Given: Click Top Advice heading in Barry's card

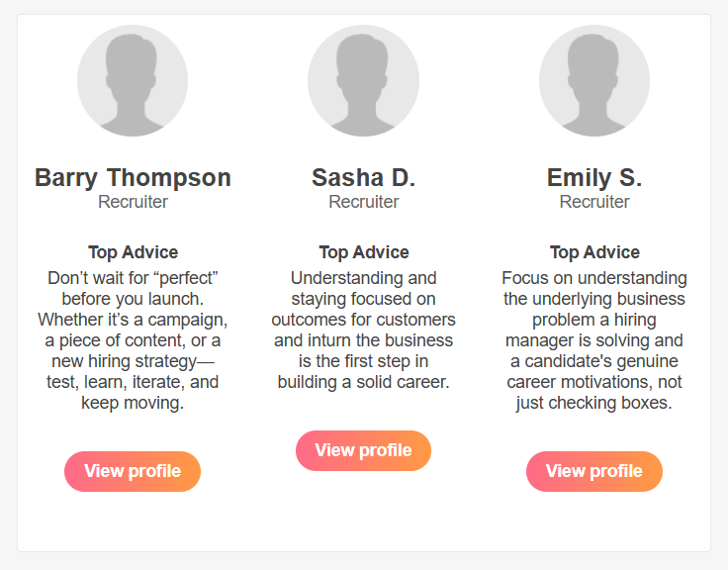Looking at the screenshot, I should click(x=133, y=252).
